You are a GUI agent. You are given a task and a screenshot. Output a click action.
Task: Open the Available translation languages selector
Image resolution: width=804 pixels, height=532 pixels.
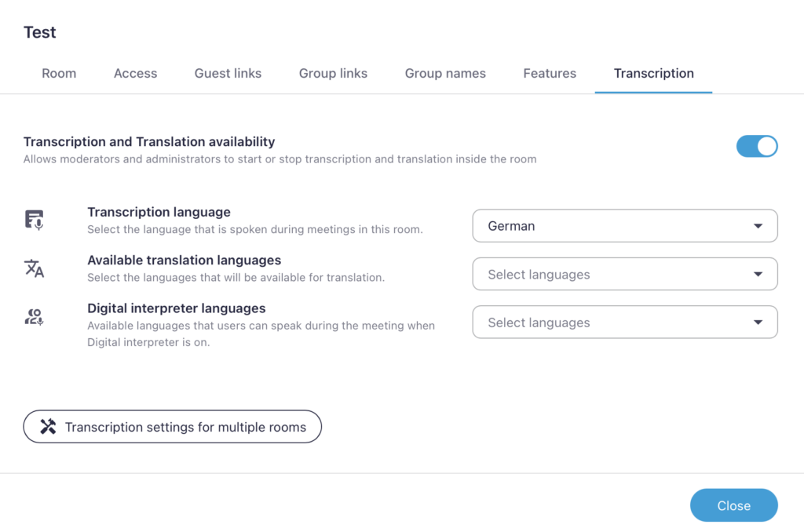[x=625, y=274]
